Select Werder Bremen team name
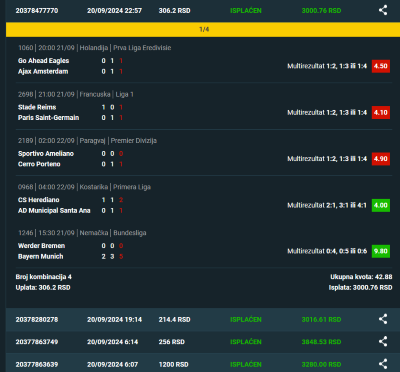 (41, 246)
